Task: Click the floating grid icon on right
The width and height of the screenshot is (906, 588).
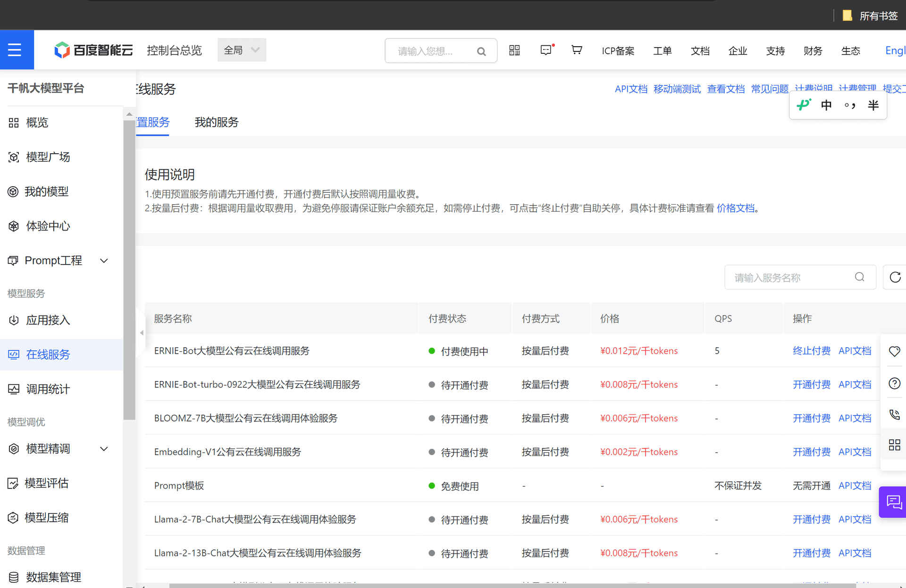Action: click(x=895, y=445)
